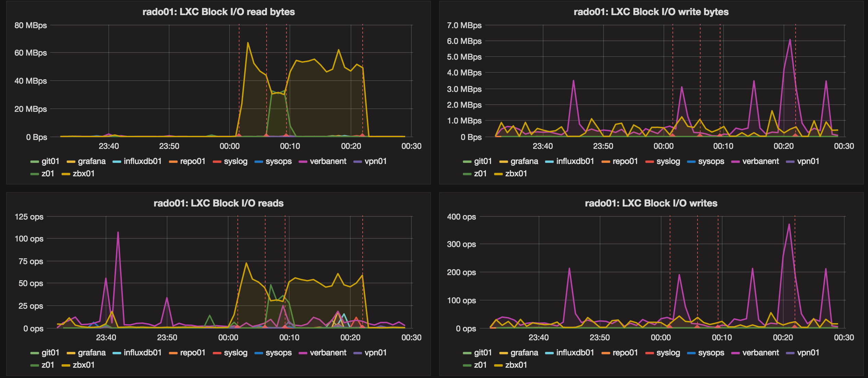Toggle repo01 series in I/O writes legend

pos(625,353)
